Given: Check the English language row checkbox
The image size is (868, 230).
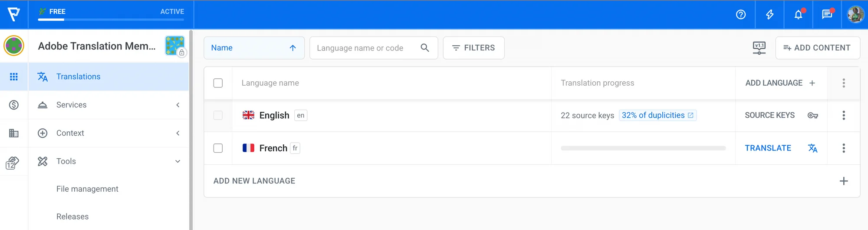Looking at the screenshot, I should (x=218, y=115).
